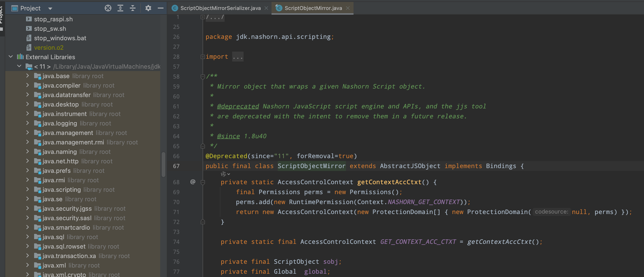Select the version.o2 file in tree
Screen dimensions: 644x277
(x=49, y=47)
